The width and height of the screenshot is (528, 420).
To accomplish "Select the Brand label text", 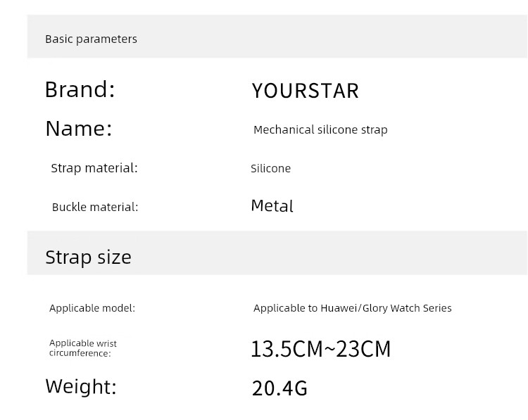I will click(x=80, y=89).
